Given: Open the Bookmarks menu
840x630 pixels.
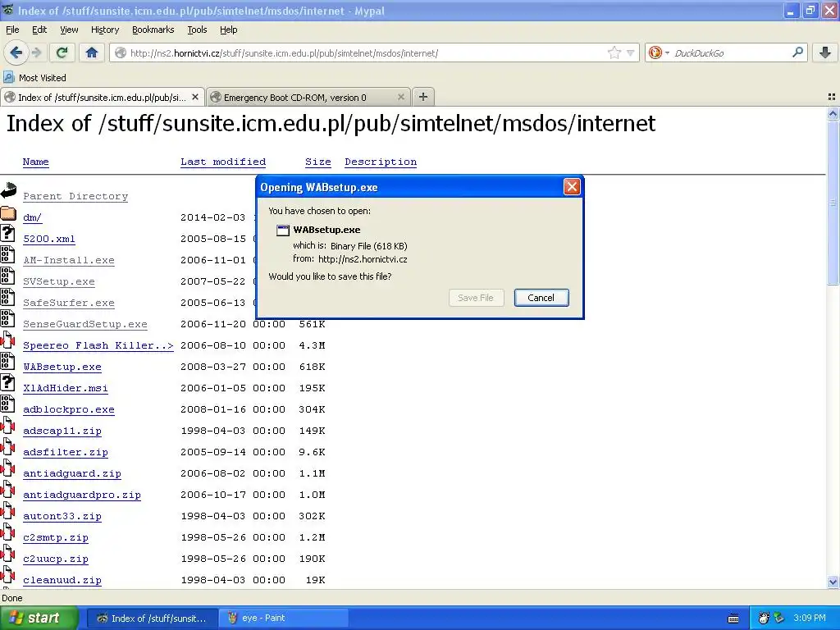Looking at the screenshot, I should [x=153, y=30].
